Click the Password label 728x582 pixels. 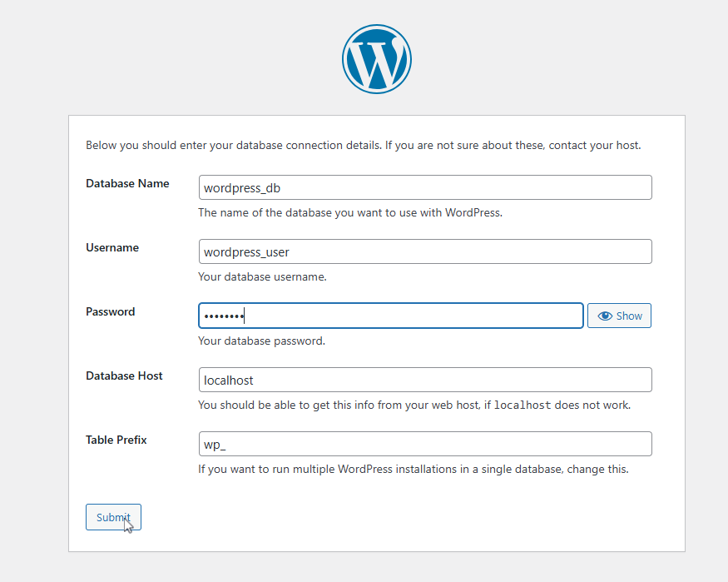110,311
